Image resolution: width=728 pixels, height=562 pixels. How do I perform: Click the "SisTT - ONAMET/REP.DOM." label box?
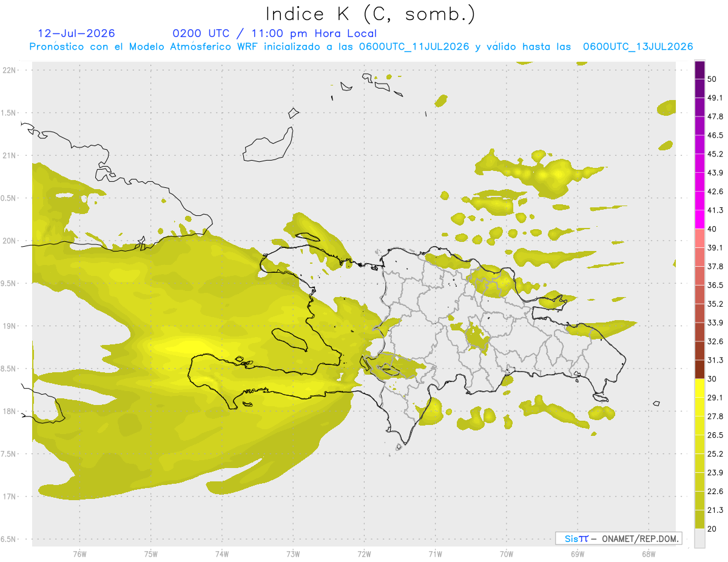point(618,538)
